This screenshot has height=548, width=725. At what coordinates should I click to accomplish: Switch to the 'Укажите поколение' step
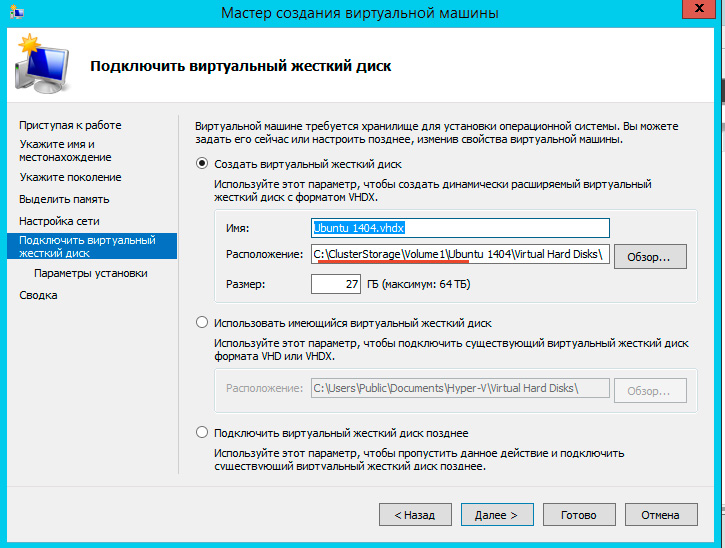pyautogui.click(x=70, y=177)
